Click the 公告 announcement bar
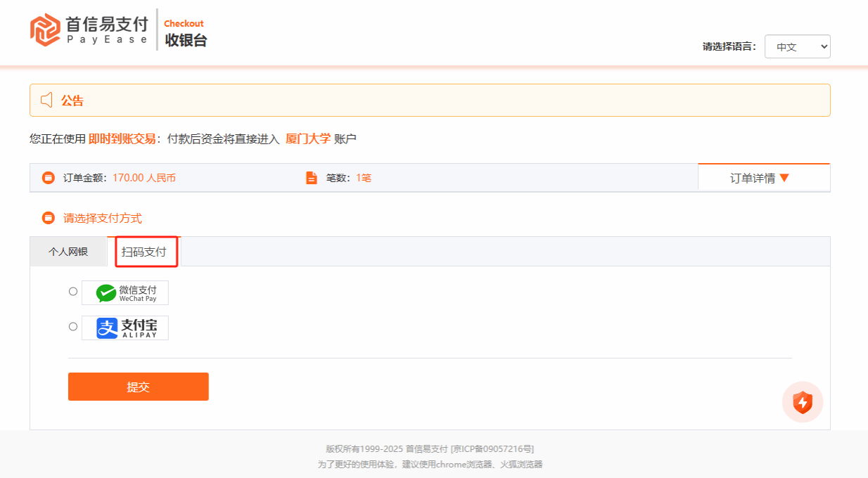 pos(429,101)
